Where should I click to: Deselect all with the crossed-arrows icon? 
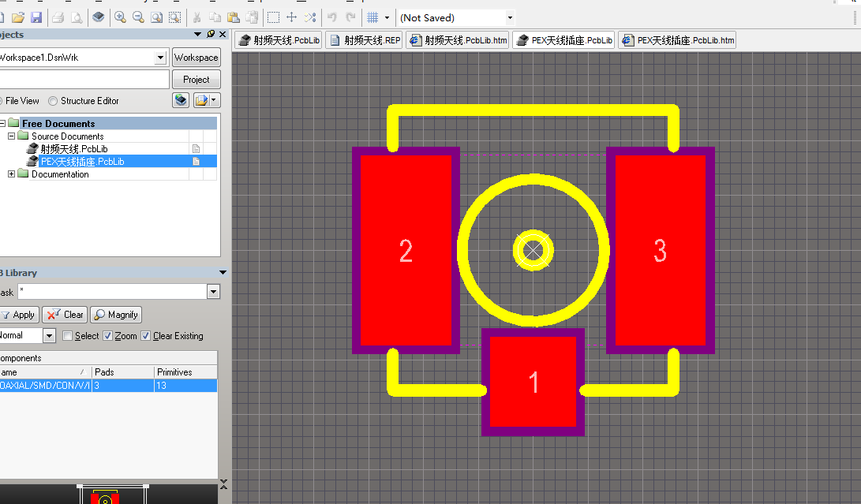pyautogui.click(x=310, y=17)
